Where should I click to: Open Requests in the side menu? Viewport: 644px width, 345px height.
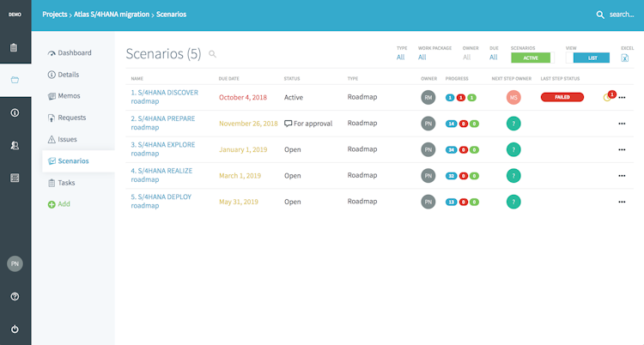(67, 118)
